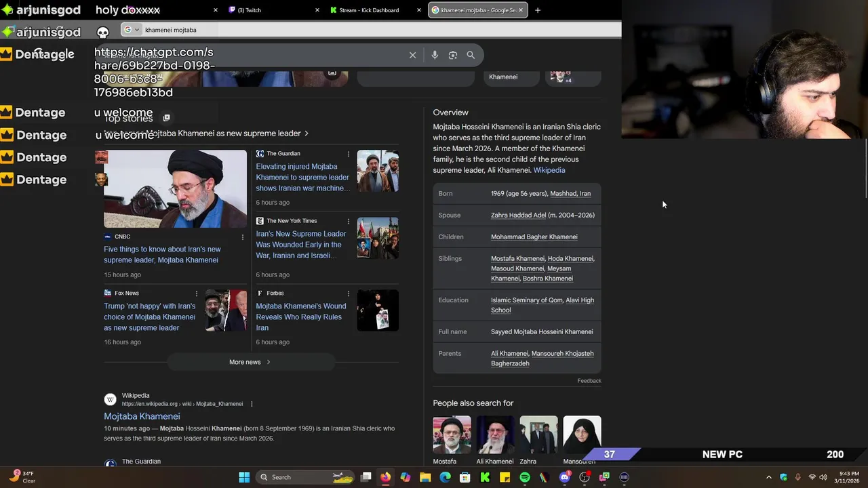
Task: Click the magnifier search icon
Action: coord(471,55)
